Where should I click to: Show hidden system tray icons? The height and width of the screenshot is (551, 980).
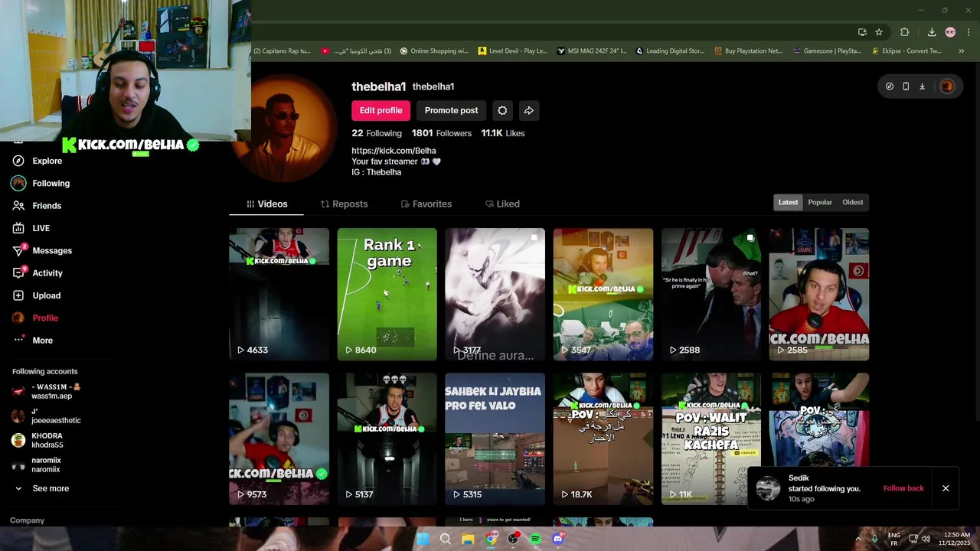pyautogui.click(x=857, y=539)
